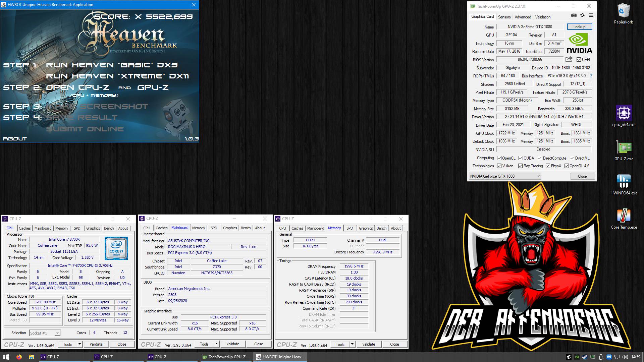
Task: Click the bus interface question mark icon
Action: click(x=591, y=76)
